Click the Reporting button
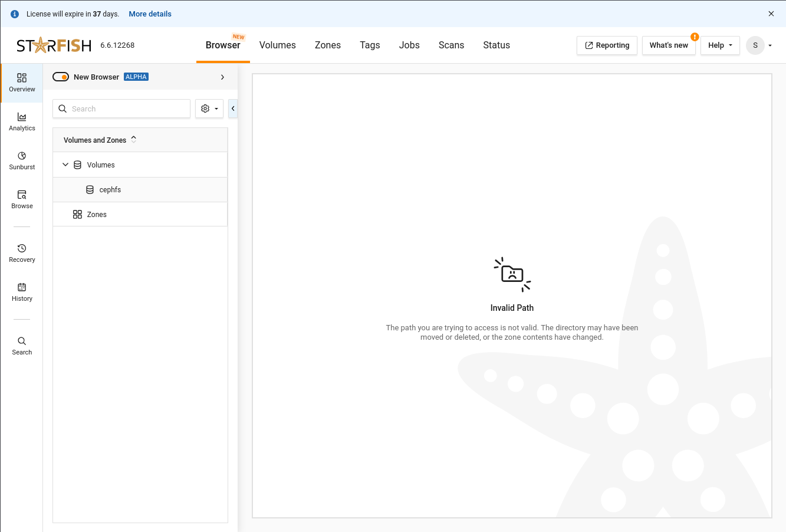Screen dimensions: 786x532 [x=607, y=45]
